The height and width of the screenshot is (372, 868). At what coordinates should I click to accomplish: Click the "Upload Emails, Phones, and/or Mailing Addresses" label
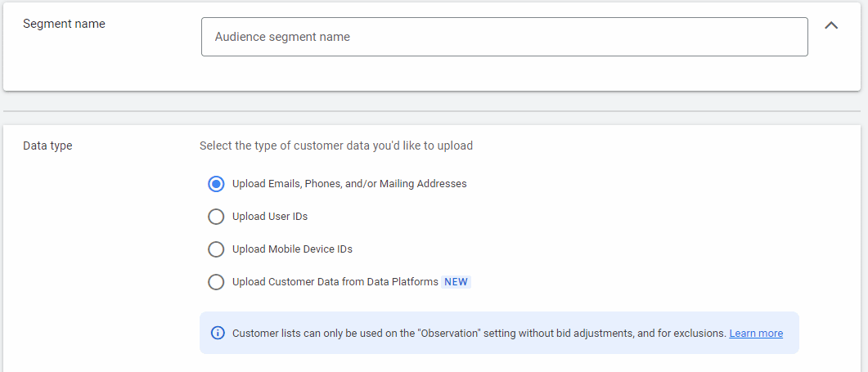point(349,184)
